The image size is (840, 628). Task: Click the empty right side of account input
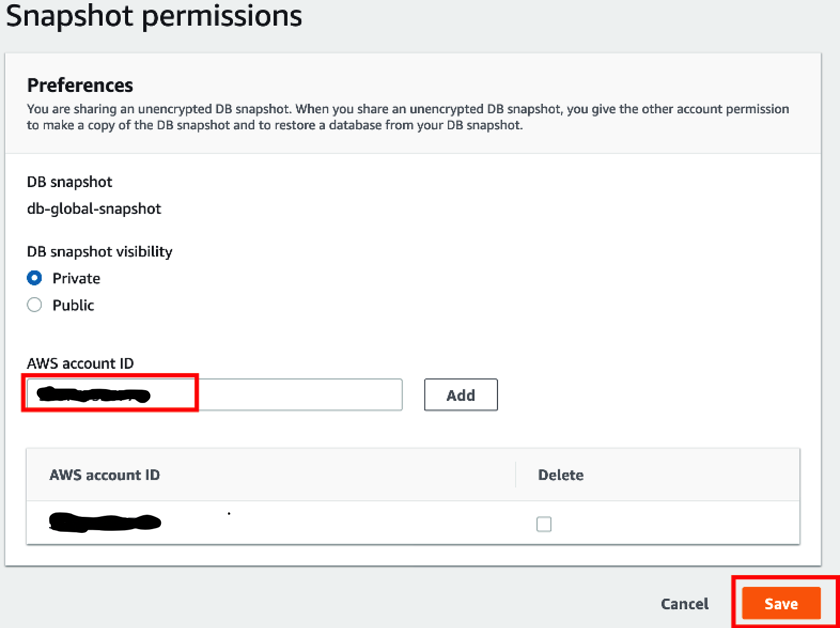[x=321, y=395]
